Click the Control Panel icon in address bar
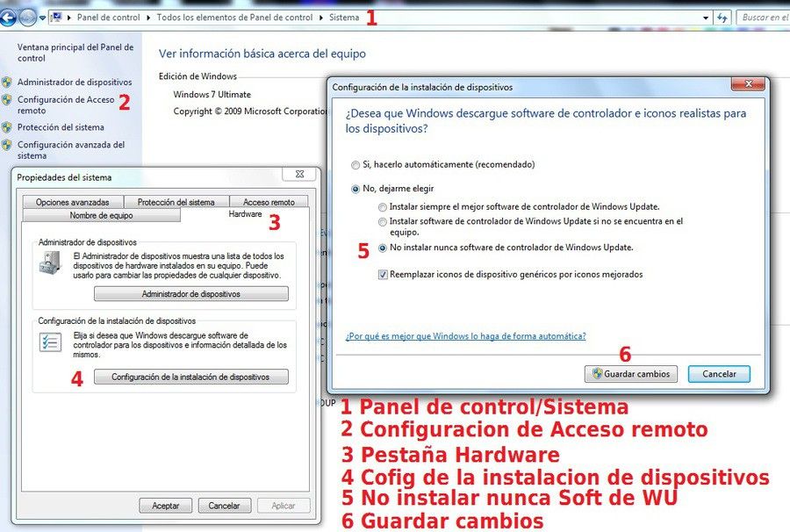The width and height of the screenshot is (790, 532). pyautogui.click(x=56, y=18)
